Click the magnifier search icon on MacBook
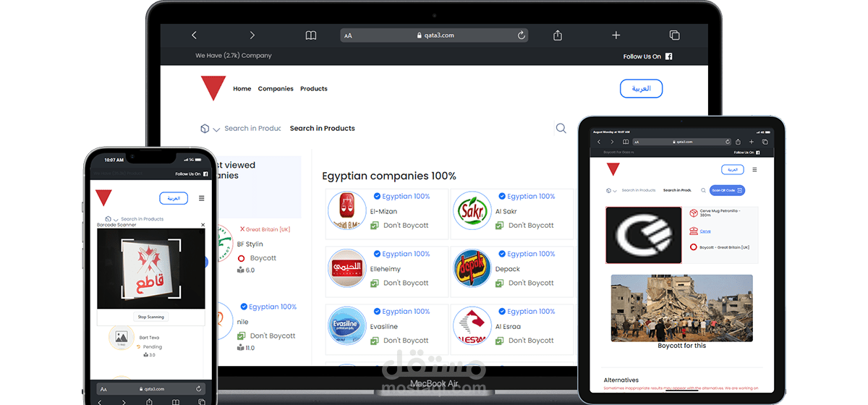 pos(561,128)
